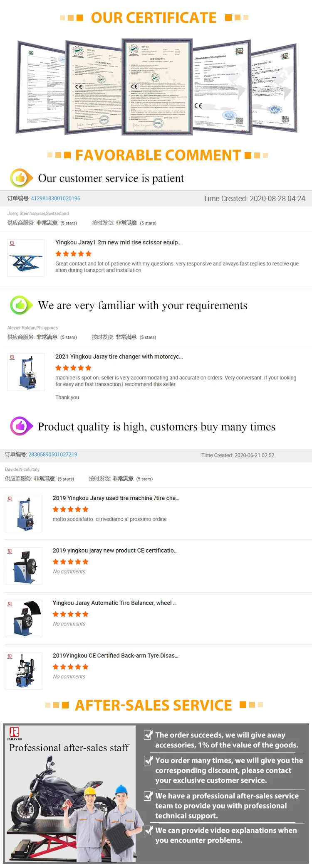The width and height of the screenshot is (312, 868).
Task: Click the green thumbs-up icon
Action: (21, 305)
